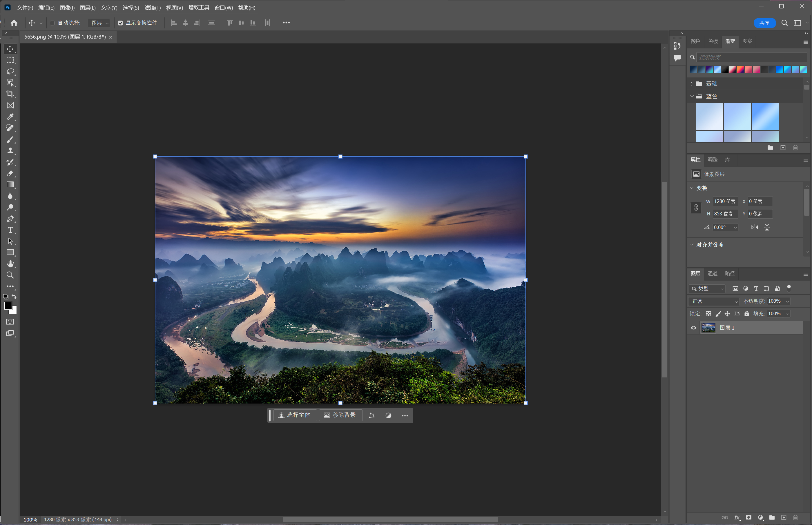812x525 pixels.
Task: Select the Frame tool
Action: [10, 106]
